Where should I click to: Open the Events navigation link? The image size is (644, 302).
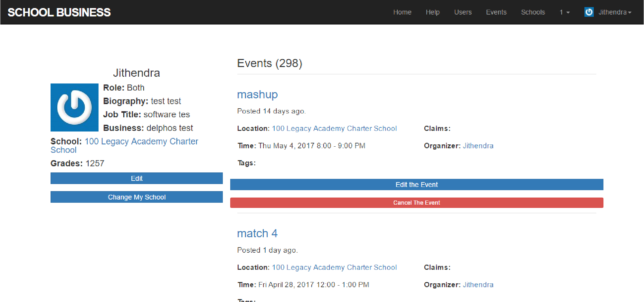pyautogui.click(x=496, y=12)
